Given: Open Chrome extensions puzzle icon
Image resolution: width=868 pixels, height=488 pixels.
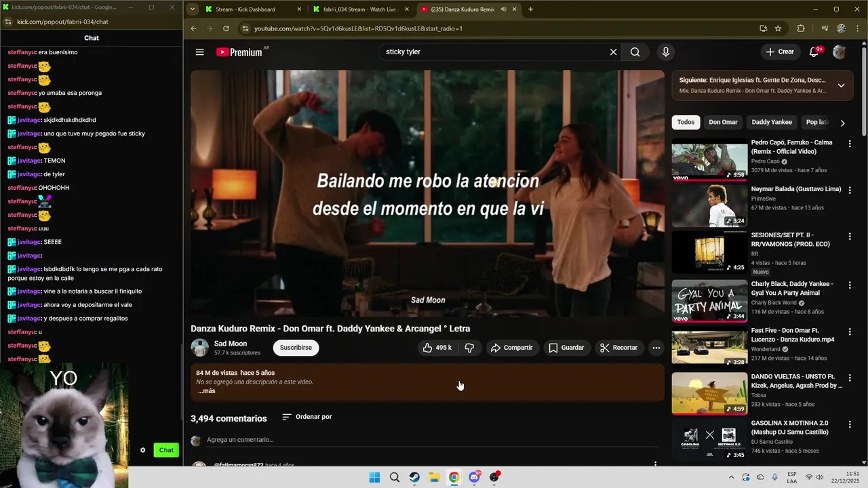Looking at the screenshot, I should point(801,28).
